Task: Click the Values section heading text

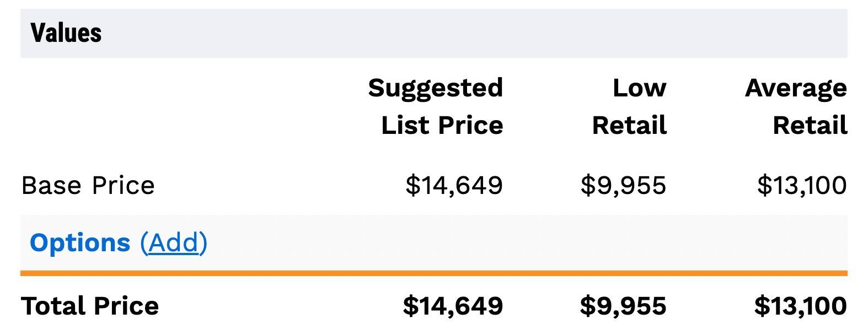Action: click(x=66, y=33)
